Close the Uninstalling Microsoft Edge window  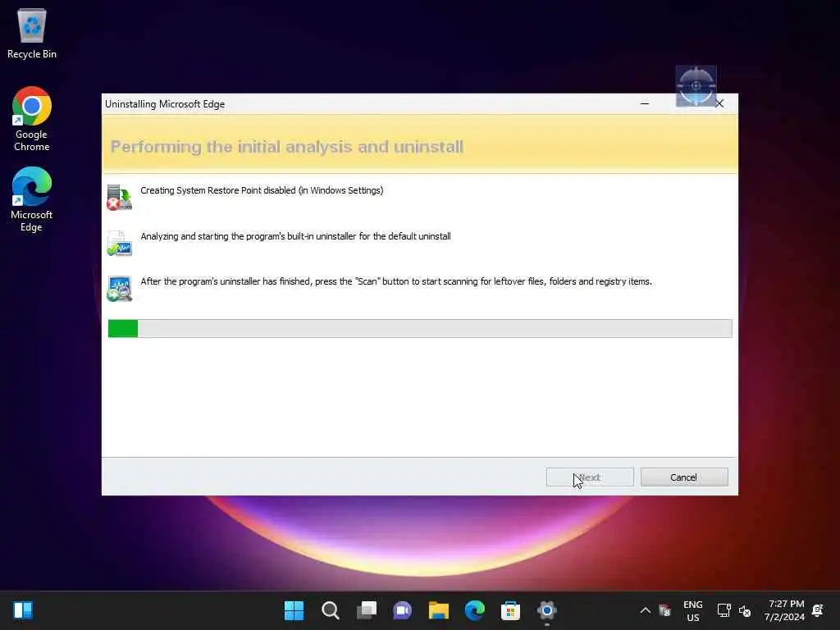pyautogui.click(x=720, y=103)
